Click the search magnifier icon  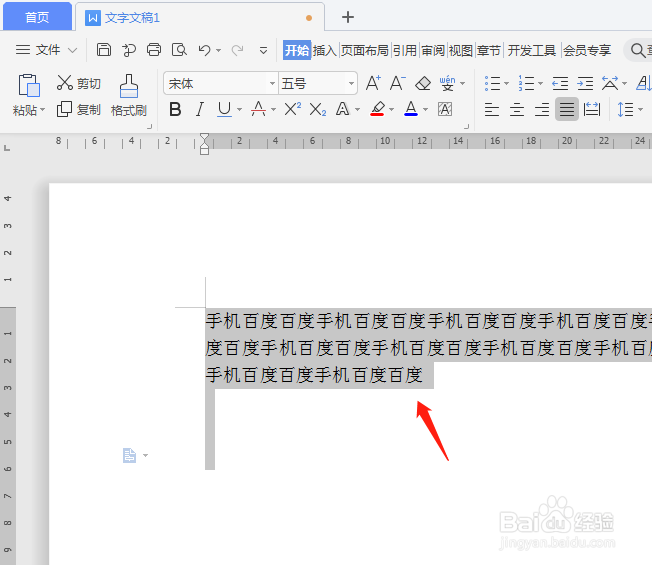637,51
